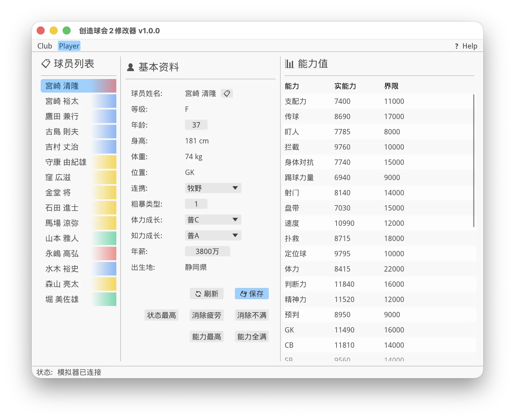
Task: Select player 古島 則夫 in the list
Action: [78, 132]
